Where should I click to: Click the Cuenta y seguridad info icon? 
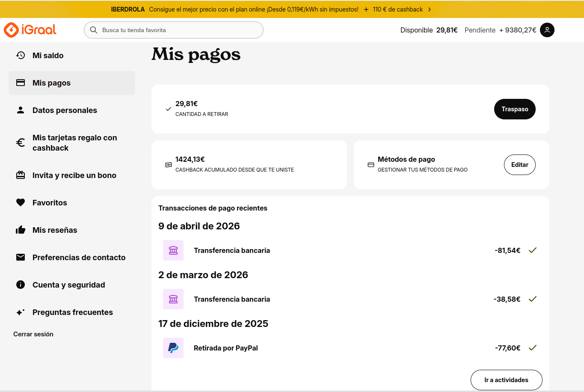[20, 285]
